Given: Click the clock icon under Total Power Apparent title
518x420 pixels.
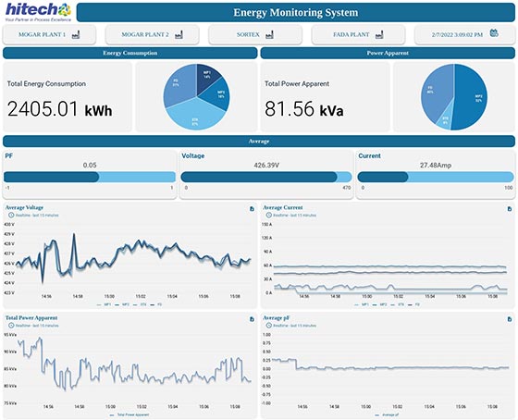Looking at the screenshot, I should click(11, 326).
